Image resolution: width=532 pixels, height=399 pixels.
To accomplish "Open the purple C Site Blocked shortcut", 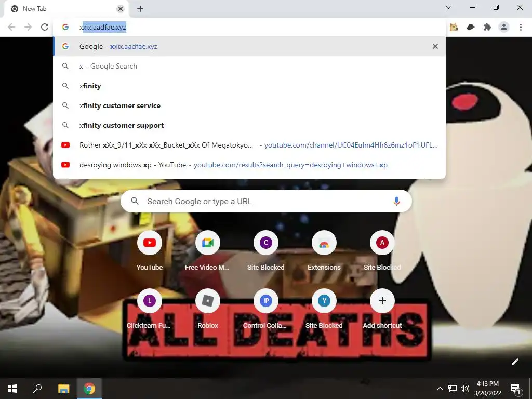I will point(266,250).
